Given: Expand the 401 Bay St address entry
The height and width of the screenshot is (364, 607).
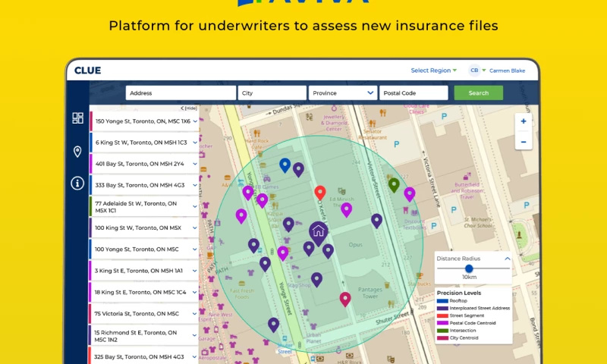Looking at the screenshot, I should pos(195,164).
